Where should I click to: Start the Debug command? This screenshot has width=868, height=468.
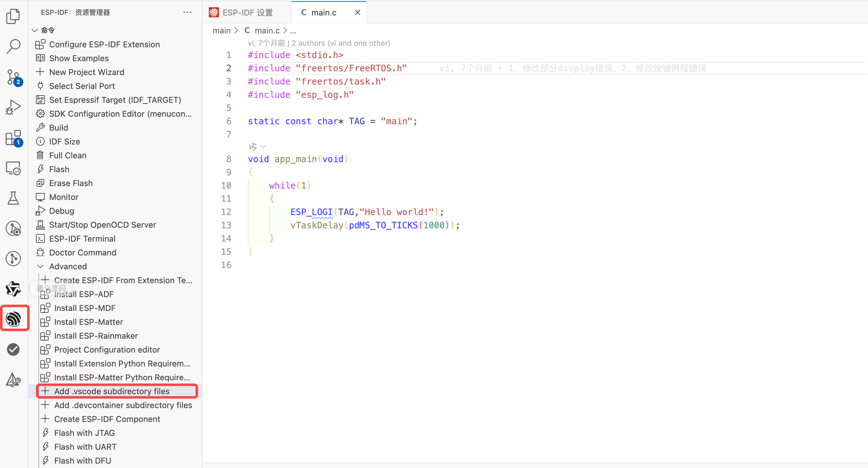click(x=62, y=211)
